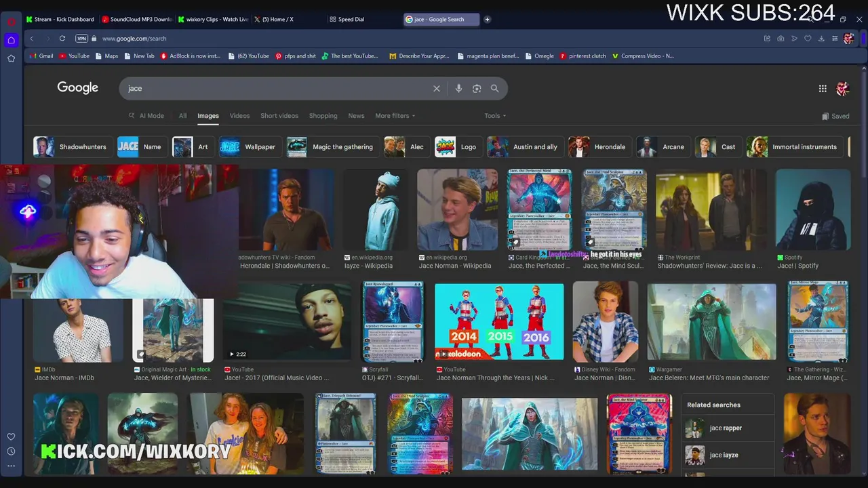The image size is (868, 488).
Task: Open browser profile avatar in toolbar
Action: coord(849,39)
